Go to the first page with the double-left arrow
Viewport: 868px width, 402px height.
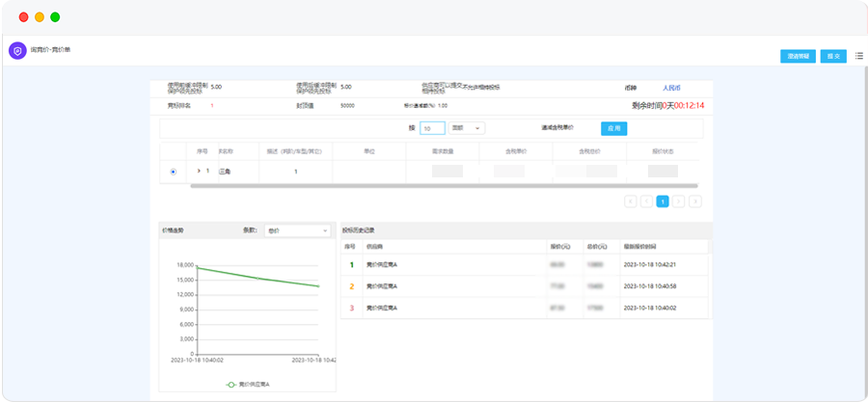click(630, 201)
